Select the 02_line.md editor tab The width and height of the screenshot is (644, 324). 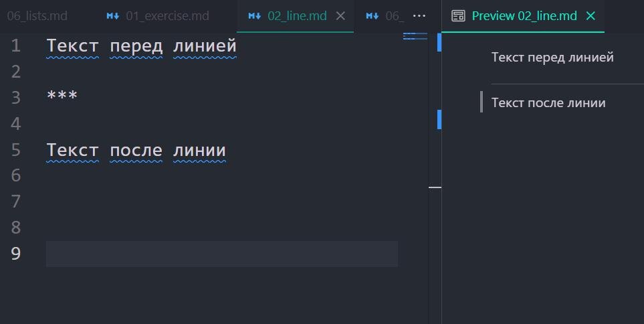[x=297, y=16]
